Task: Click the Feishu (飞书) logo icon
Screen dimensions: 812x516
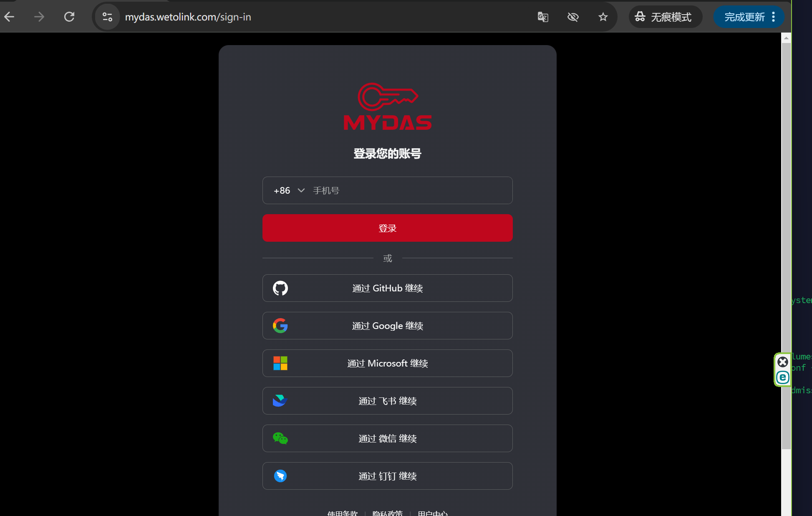Action: coord(280,401)
